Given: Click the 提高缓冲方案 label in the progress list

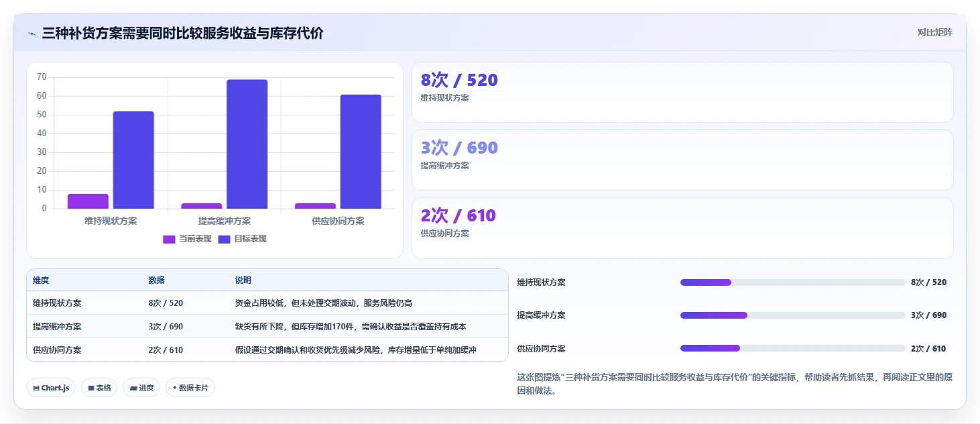Looking at the screenshot, I should pyautogui.click(x=541, y=315).
